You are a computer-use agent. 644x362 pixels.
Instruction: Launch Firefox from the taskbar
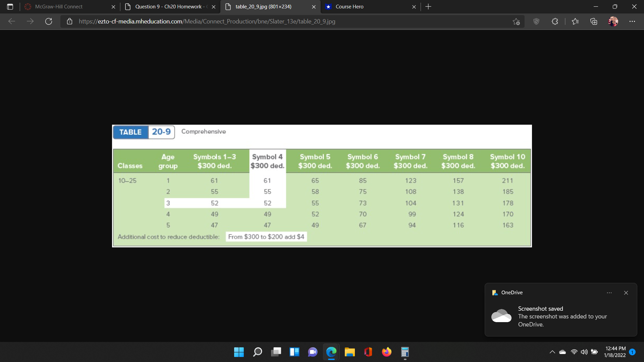(386, 352)
